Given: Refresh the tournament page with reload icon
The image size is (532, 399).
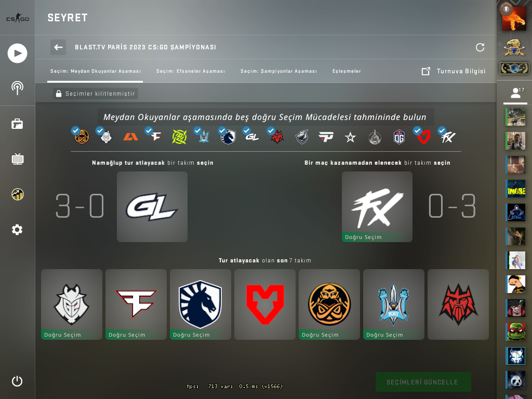Looking at the screenshot, I should [x=480, y=47].
